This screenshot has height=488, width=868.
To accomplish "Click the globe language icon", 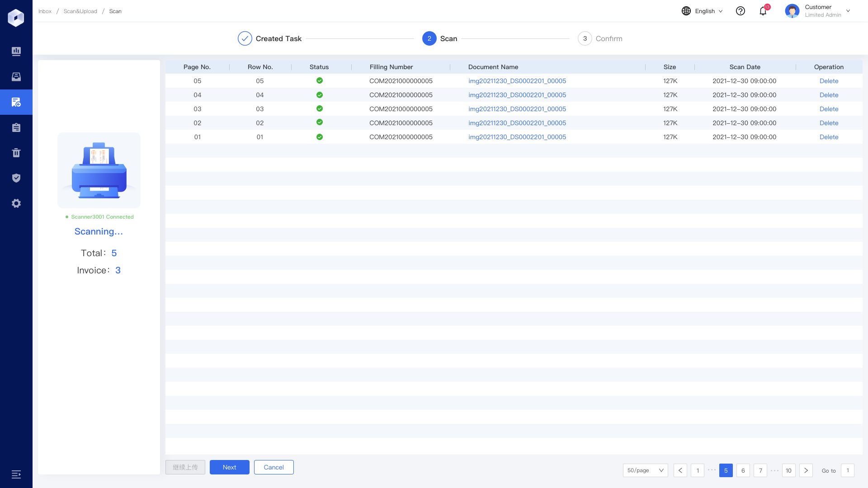I will pos(686,11).
